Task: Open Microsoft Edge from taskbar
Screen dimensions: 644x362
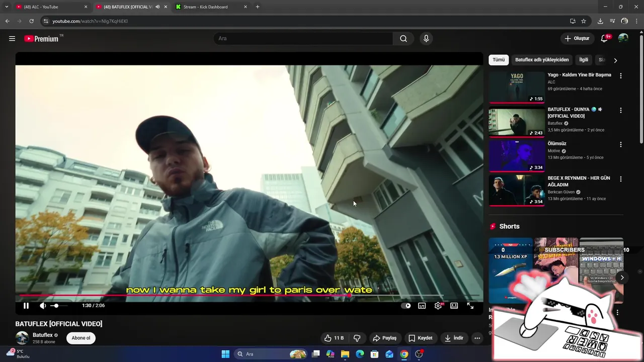Action: pyautogui.click(x=360, y=354)
